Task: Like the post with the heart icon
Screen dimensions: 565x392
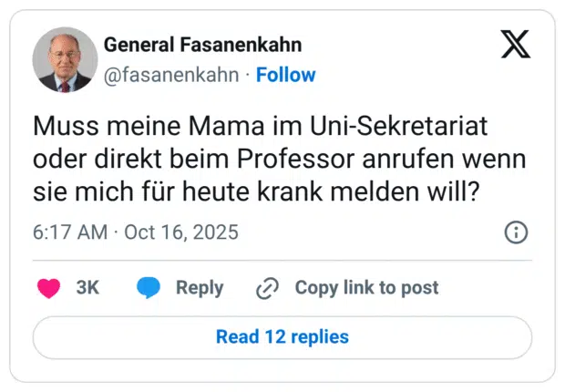Action: 47,288
